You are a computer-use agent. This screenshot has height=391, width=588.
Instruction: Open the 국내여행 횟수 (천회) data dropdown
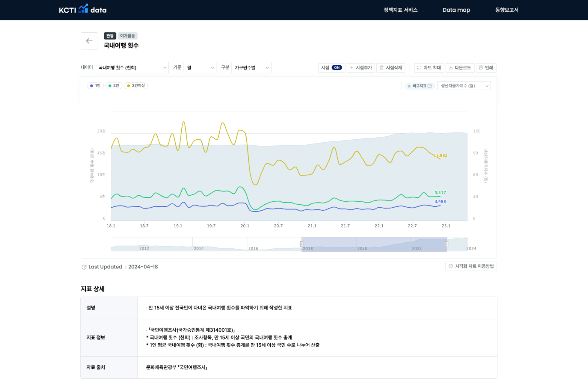131,68
